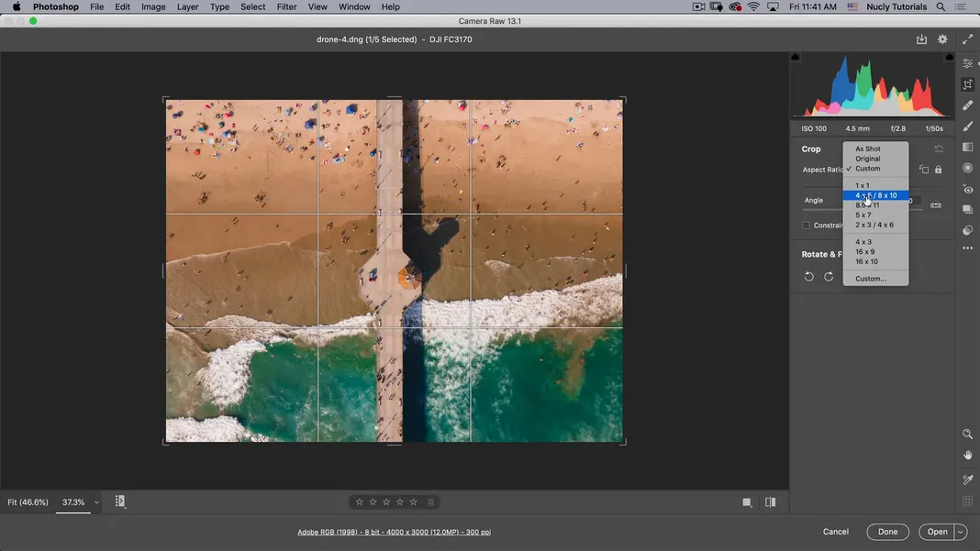Image resolution: width=980 pixels, height=551 pixels.
Task: Select the Hand pan tool
Action: (x=967, y=456)
